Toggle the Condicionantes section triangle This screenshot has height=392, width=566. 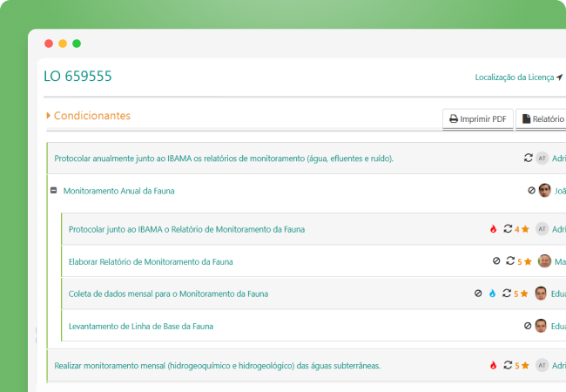click(x=49, y=116)
